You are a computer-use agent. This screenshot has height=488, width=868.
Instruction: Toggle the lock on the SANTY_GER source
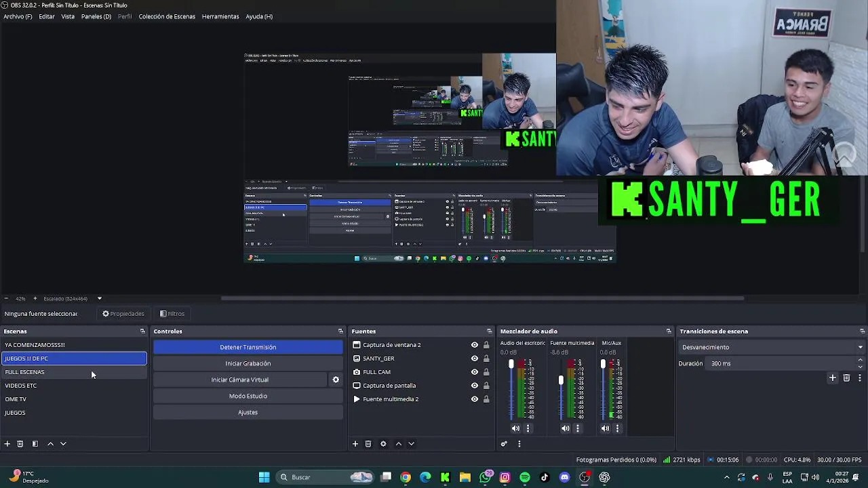coord(486,359)
